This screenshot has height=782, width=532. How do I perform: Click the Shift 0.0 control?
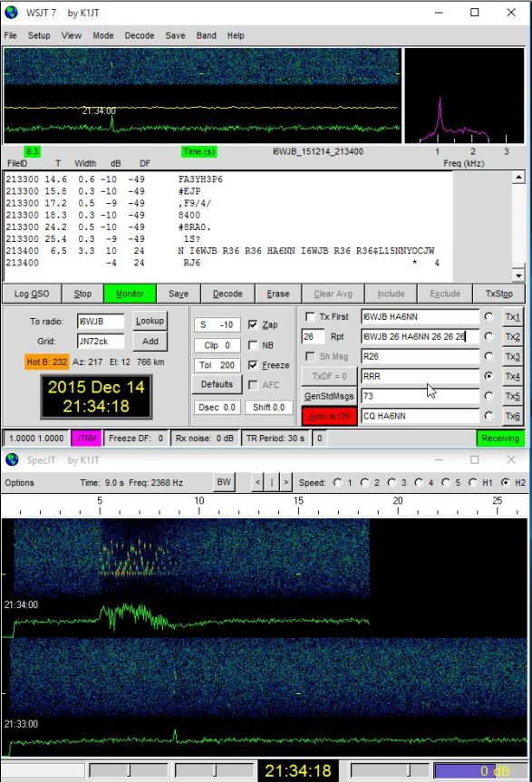click(x=269, y=407)
